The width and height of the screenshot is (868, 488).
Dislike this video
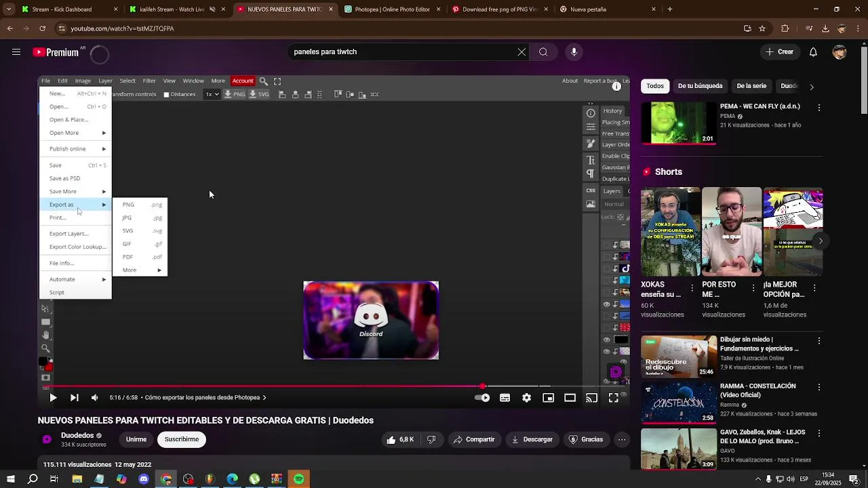[431, 440]
